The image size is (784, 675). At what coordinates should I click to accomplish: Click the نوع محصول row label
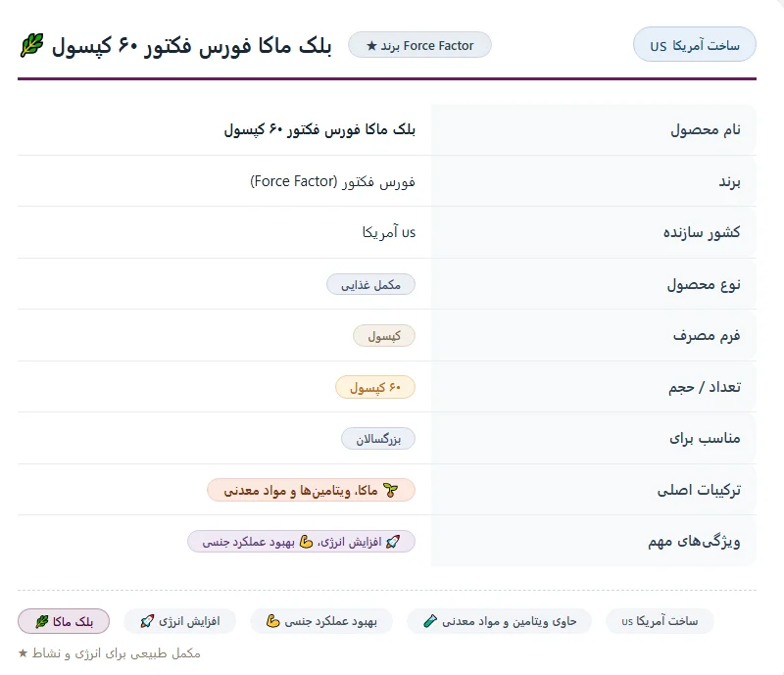(x=704, y=284)
